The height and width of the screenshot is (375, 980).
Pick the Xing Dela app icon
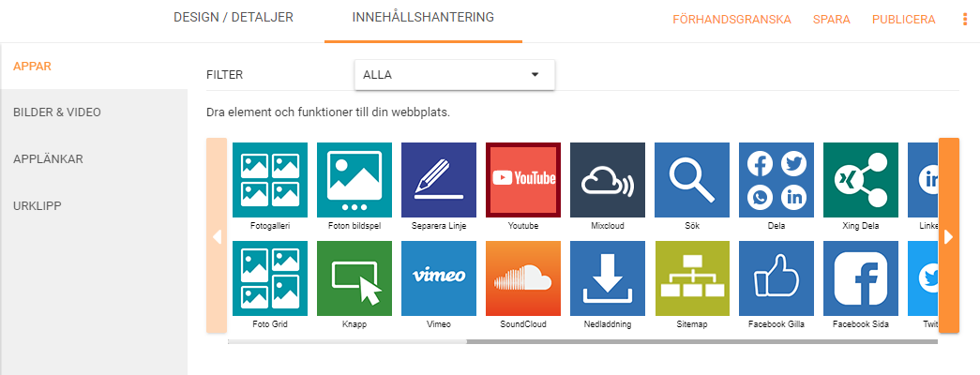(x=861, y=180)
